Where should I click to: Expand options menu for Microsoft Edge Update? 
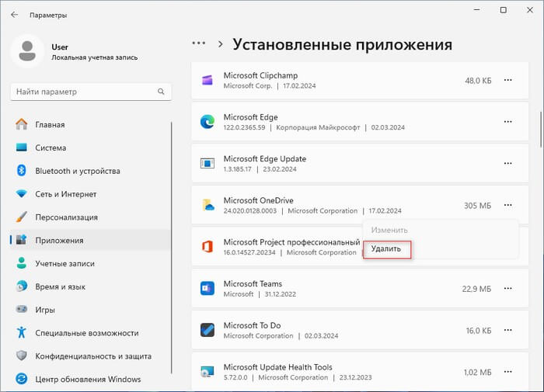pyautogui.click(x=507, y=163)
